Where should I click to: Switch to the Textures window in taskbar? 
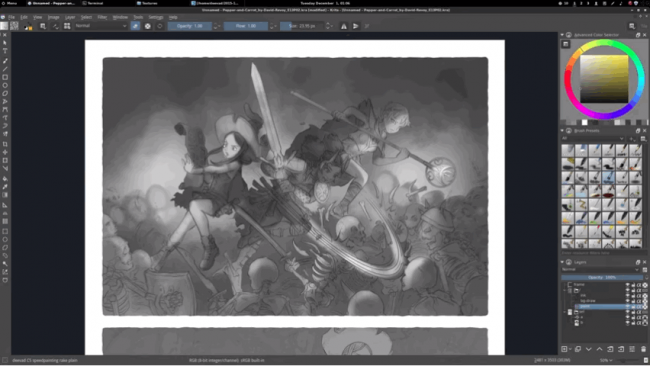pyautogui.click(x=147, y=3)
